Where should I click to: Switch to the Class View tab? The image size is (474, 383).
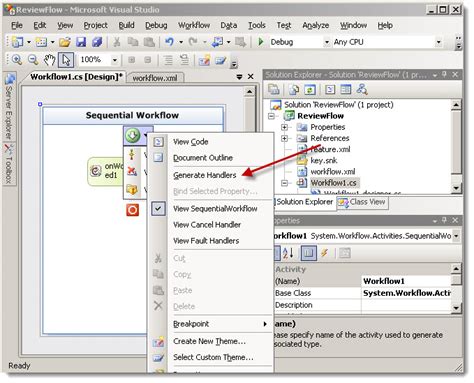pyautogui.click(x=362, y=202)
